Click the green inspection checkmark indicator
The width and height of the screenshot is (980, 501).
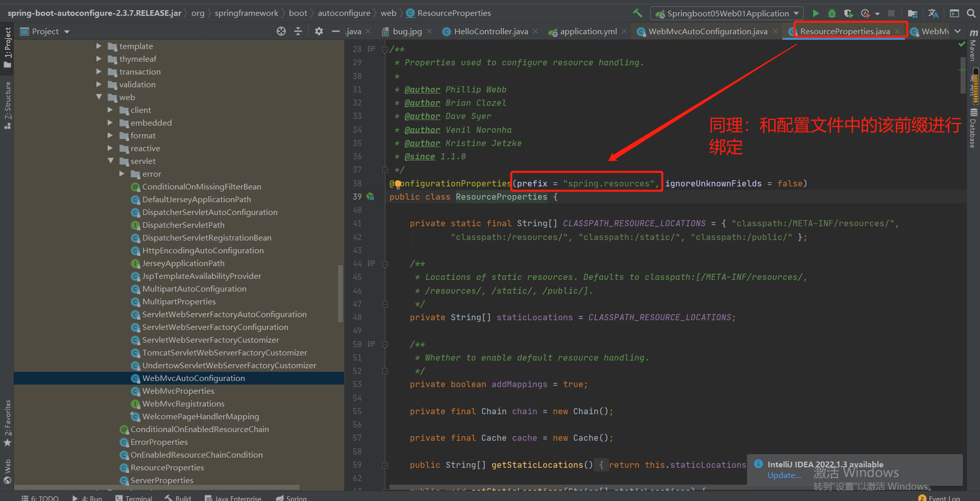pyautogui.click(x=962, y=45)
